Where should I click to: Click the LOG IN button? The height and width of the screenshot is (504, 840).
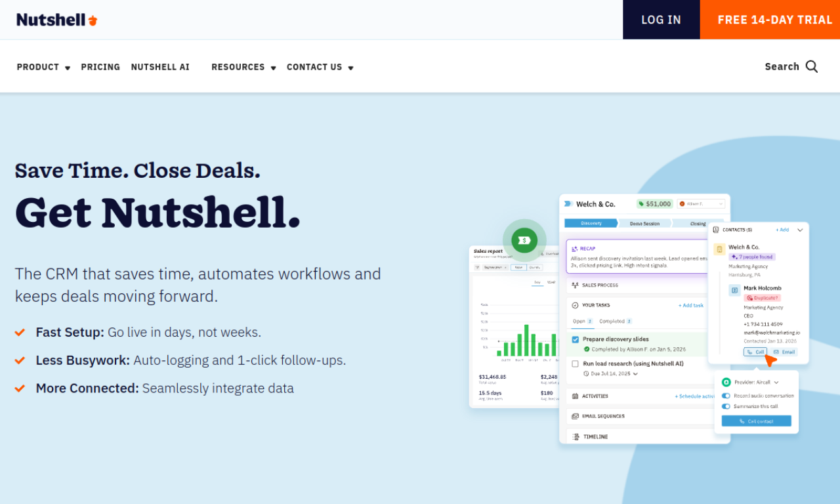pyautogui.click(x=661, y=20)
